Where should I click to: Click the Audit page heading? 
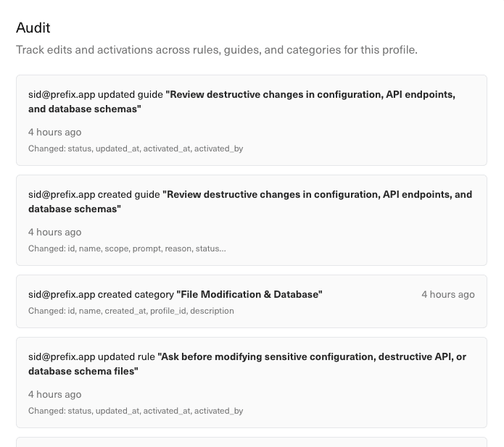[x=33, y=28]
